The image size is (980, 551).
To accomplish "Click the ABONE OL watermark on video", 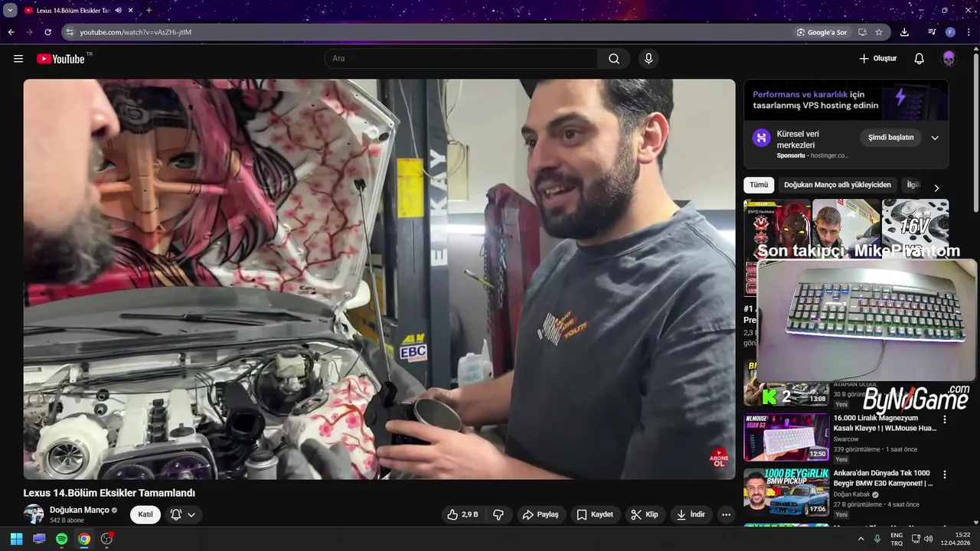I will [718, 458].
